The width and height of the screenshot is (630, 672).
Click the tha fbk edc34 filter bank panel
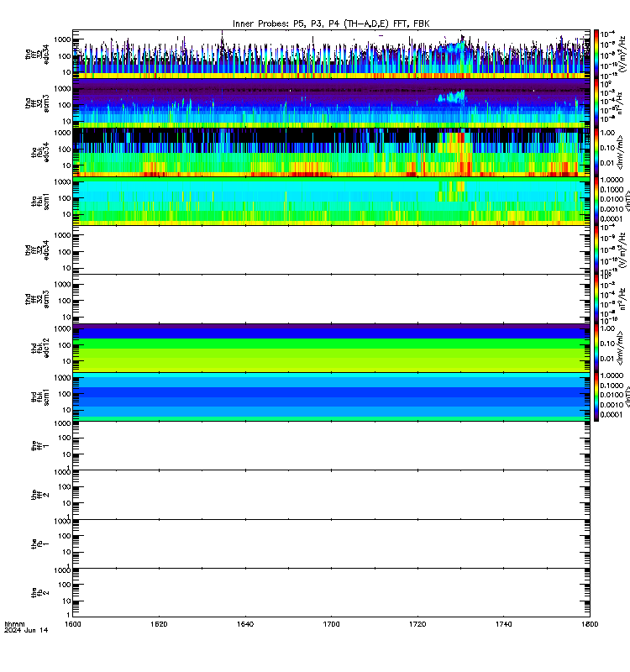(x=331, y=152)
